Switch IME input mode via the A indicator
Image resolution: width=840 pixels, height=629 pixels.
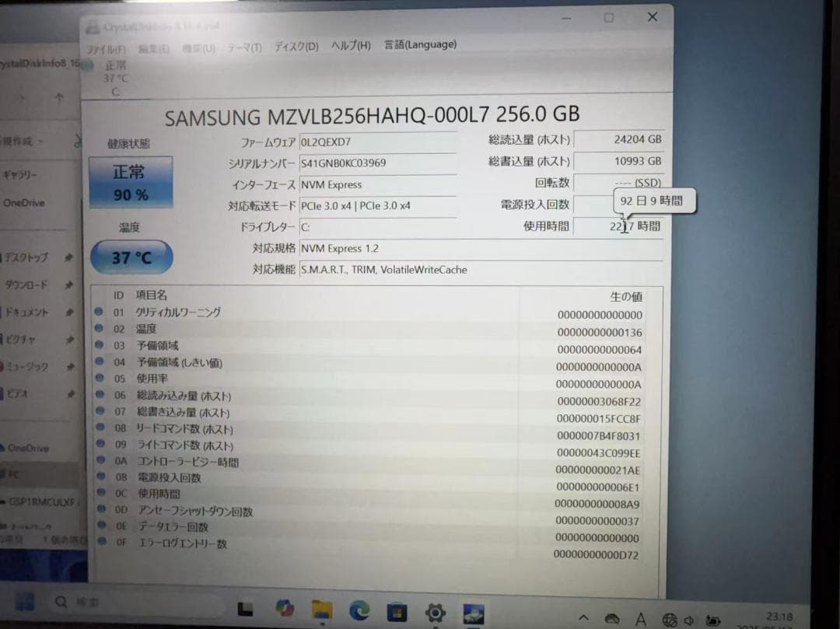(x=641, y=620)
